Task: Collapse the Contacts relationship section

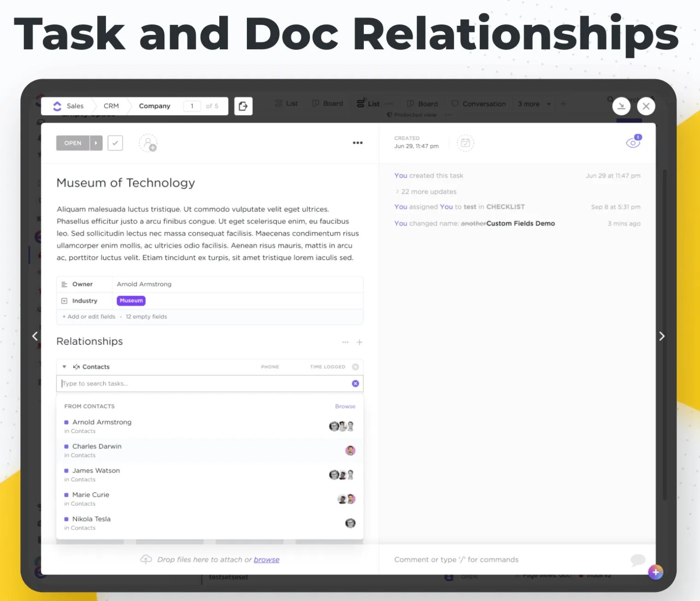Action: [64, 367]
